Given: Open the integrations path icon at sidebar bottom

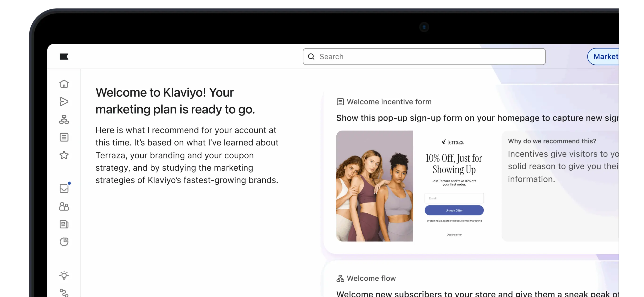Looking at the screenshot, I should pyautogui.click(x=64, y=293).
